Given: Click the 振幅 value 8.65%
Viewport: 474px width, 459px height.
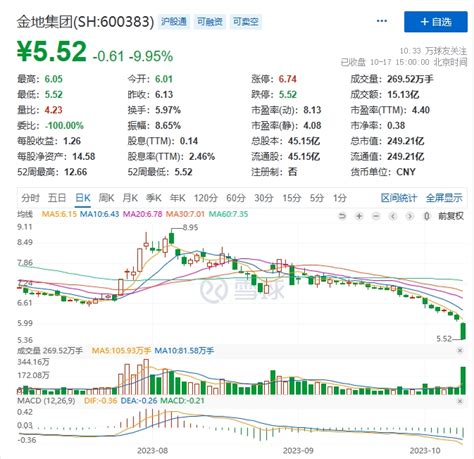Looking at the screenshot, I should (168, 126).
